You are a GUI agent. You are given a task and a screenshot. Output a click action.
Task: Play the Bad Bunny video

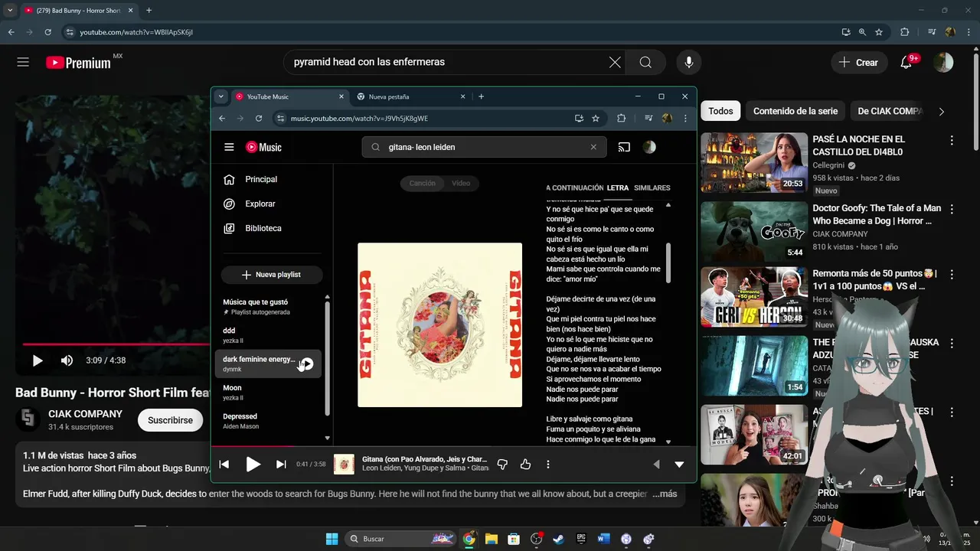click(x=38, y=360)
